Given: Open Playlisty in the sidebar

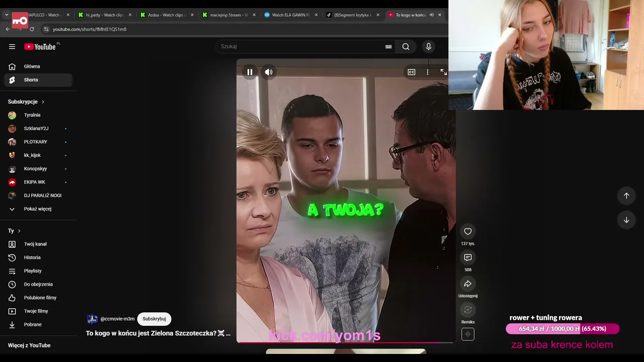Looking at the screenshot, I should [38, 271].
